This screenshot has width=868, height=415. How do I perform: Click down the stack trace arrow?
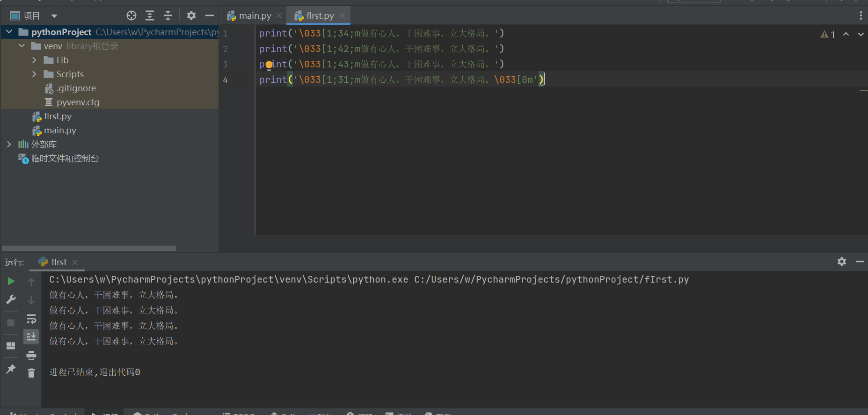pos(31,300)
